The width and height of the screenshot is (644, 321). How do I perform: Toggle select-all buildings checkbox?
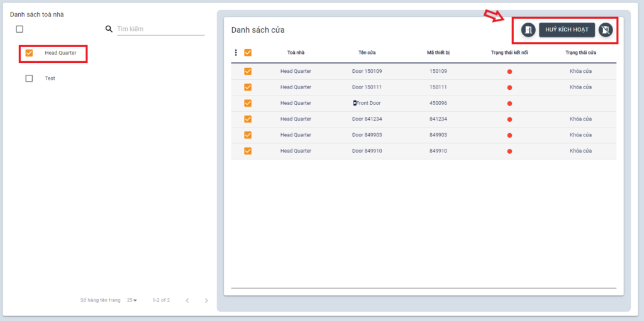point(19,29)
